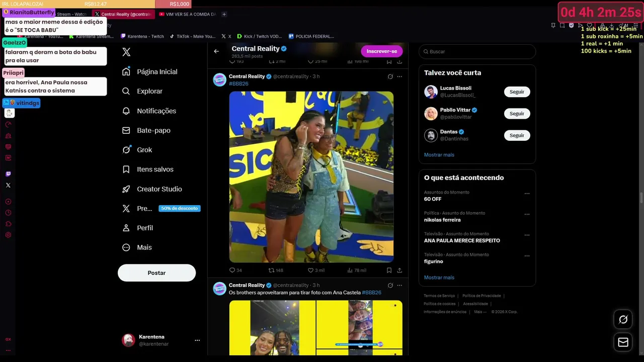Open Grok explain icon on first post

[x=390, y=76]
